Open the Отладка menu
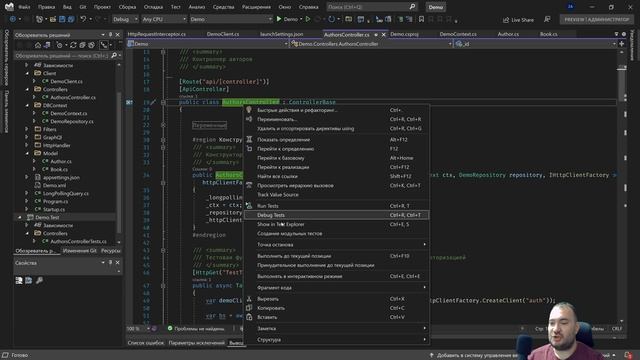 point(153,7)
